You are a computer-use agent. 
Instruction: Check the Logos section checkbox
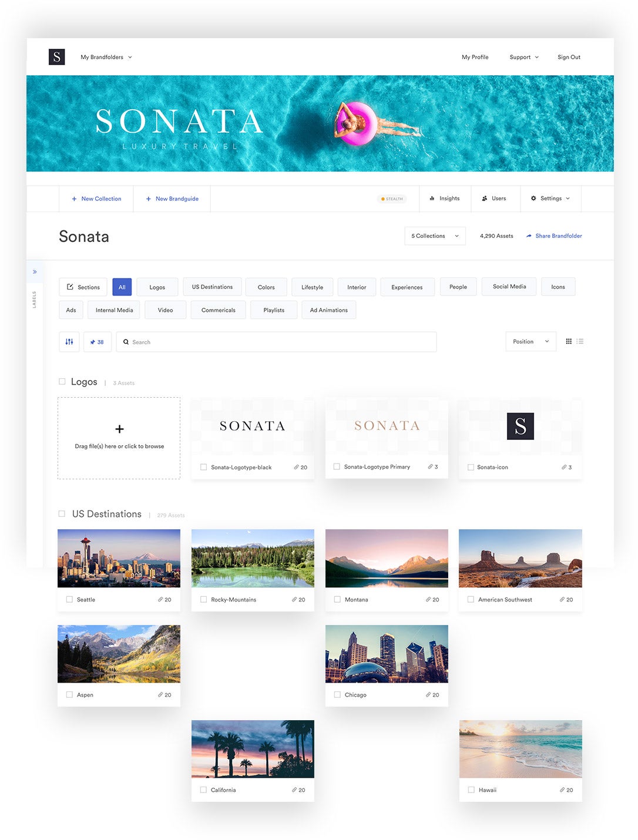[x=62, y=382]
